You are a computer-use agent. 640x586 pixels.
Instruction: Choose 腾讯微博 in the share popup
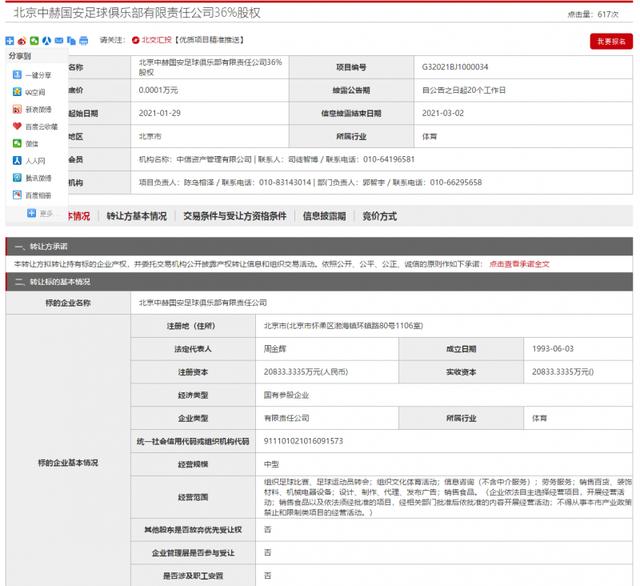tap(32, 178)
